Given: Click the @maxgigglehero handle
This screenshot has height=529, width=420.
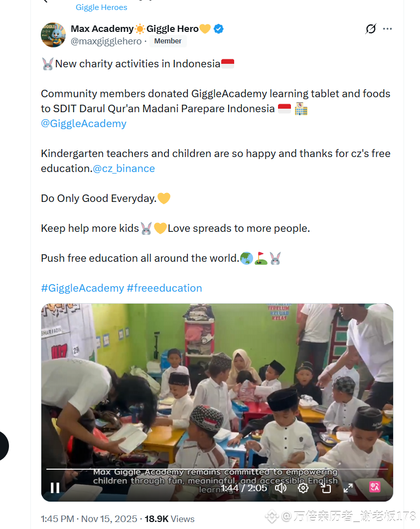Looking at the screenshot, I should (106, 41).
